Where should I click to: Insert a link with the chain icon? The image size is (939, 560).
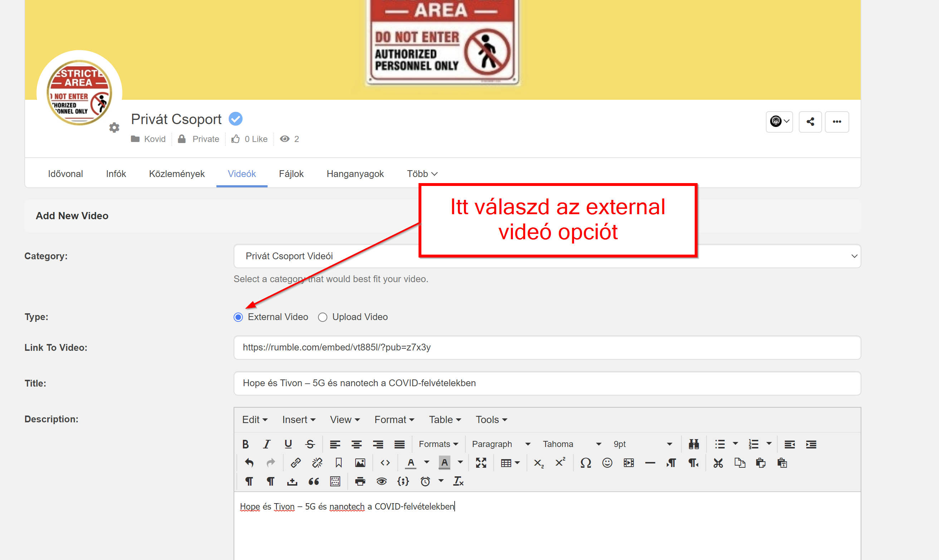pyautogui.click(x=295, y=463)
